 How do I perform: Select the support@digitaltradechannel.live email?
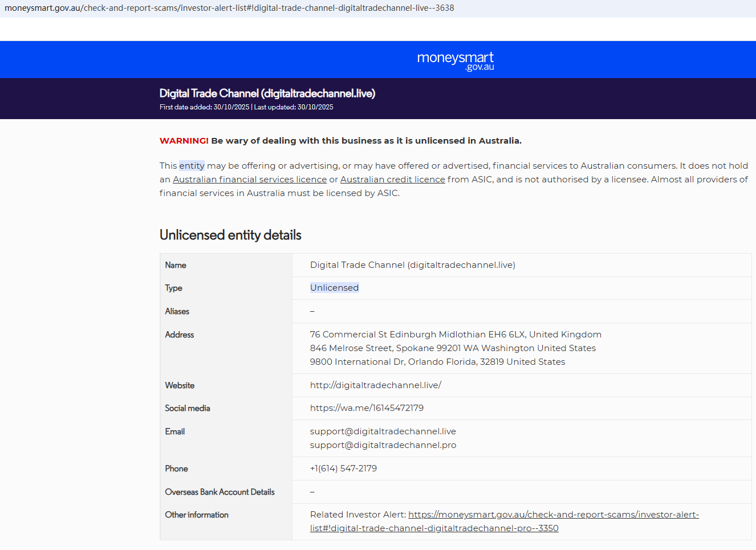pyautogui.click(x=383, y=431)
